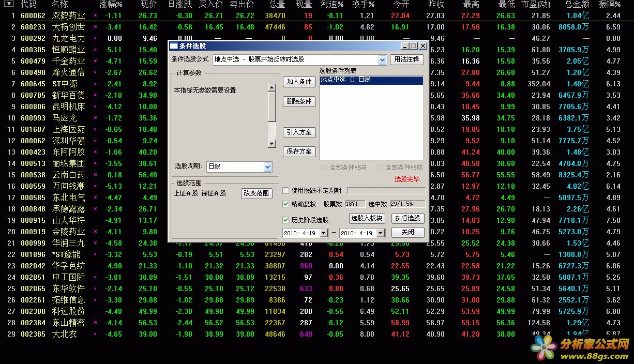Expand the start date picker dropdown

click(324, 233)
